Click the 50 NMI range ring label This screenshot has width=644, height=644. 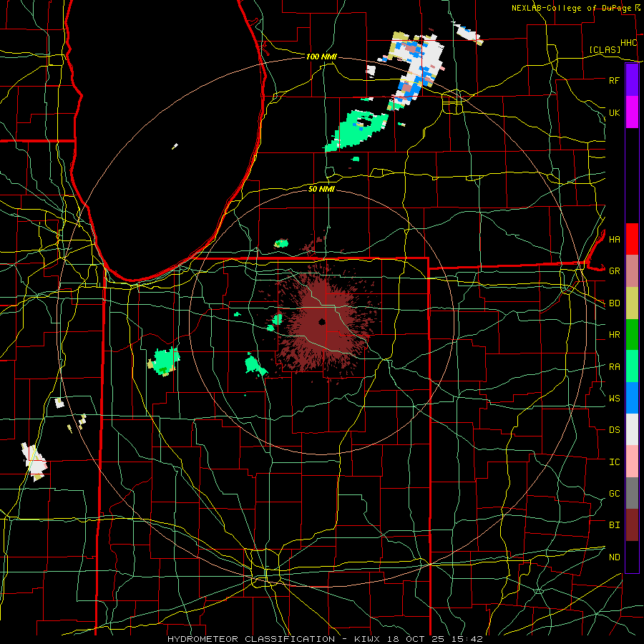321,189
